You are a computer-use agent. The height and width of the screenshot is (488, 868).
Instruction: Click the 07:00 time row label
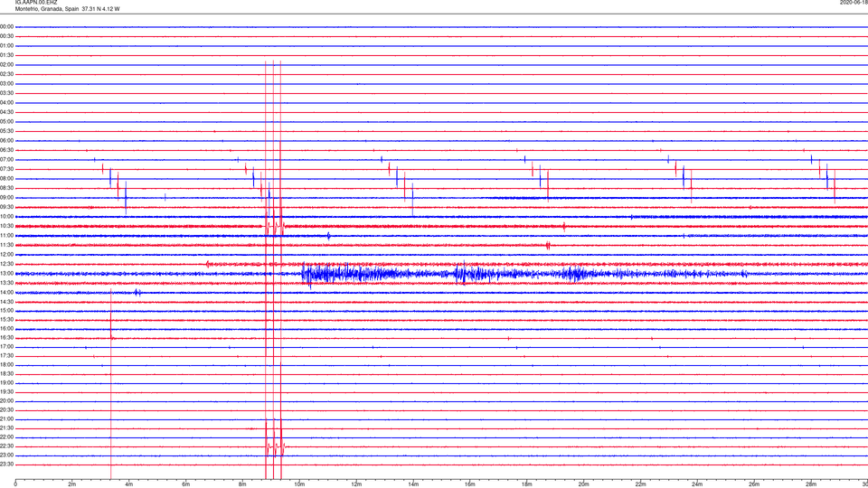7,159
